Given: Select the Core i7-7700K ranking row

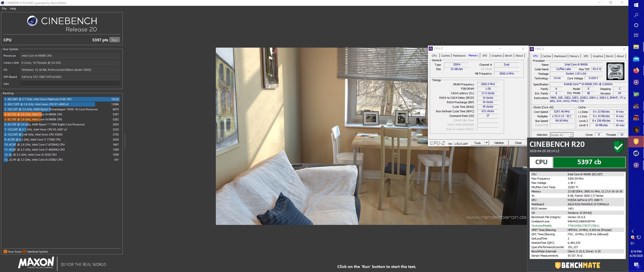Looking at the screenshot, I should (x=62, y=140).
